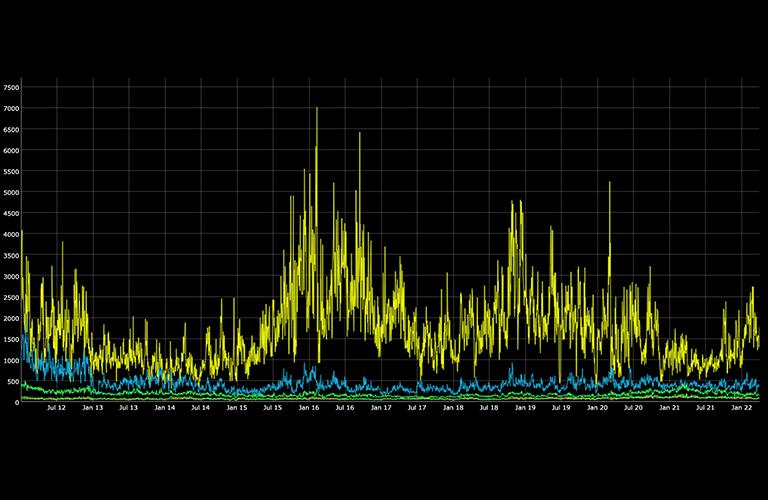Click the yellow spike near 6400 above Jul 16
This screenshot has width=768, height=500.
coord(359,134)
